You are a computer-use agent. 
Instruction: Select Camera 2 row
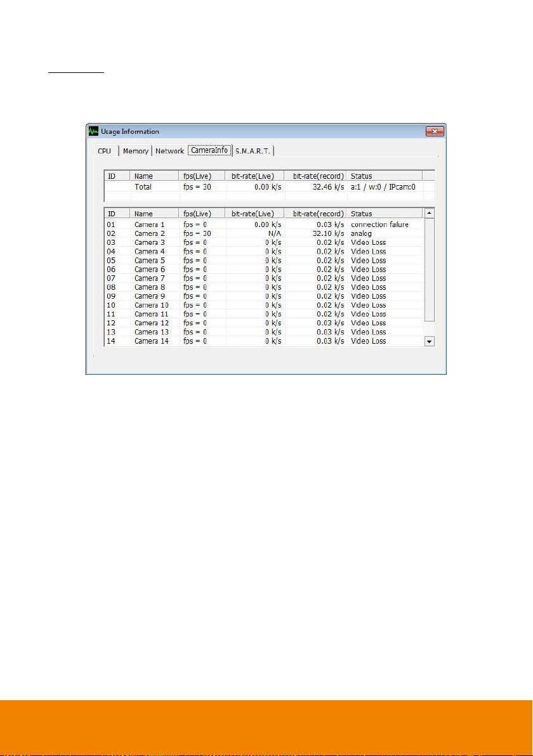pos(265,233)
